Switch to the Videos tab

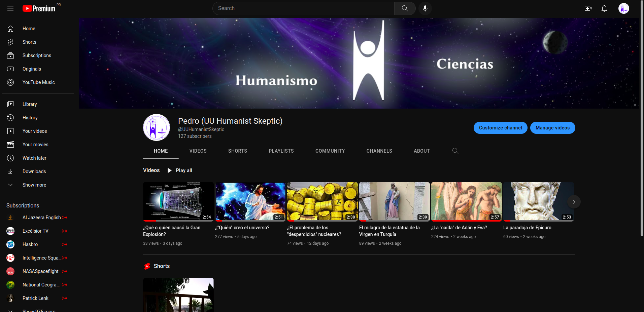pyautogui.click(x=198, y=151)
